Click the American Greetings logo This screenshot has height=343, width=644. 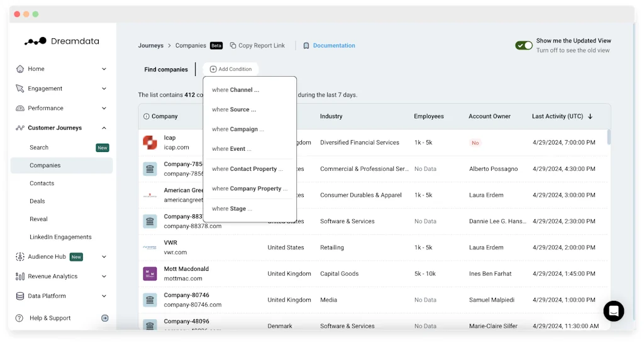150,195
